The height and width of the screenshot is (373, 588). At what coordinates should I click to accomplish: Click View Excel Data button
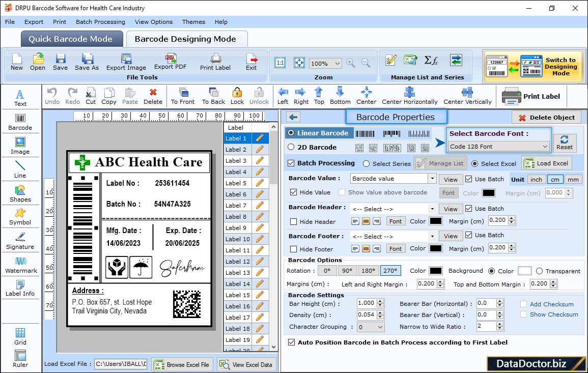coord(246,364)
